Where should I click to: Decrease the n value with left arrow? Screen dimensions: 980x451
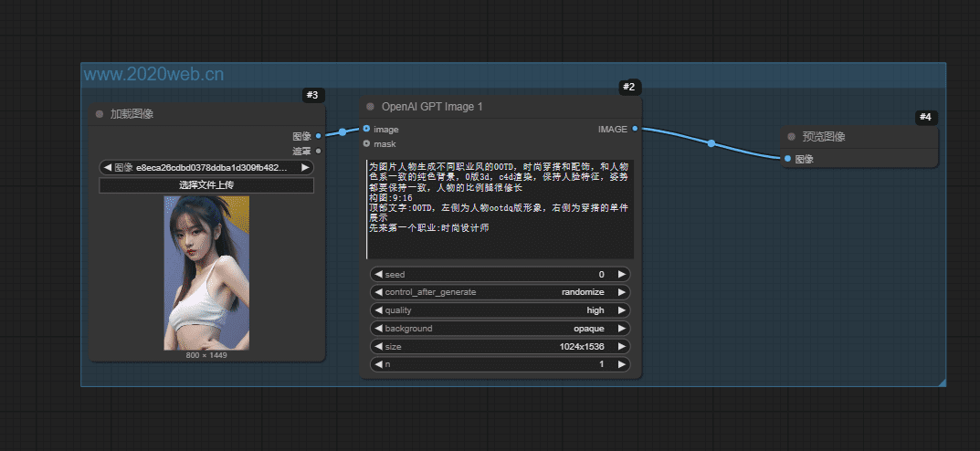tap(378, 364)
